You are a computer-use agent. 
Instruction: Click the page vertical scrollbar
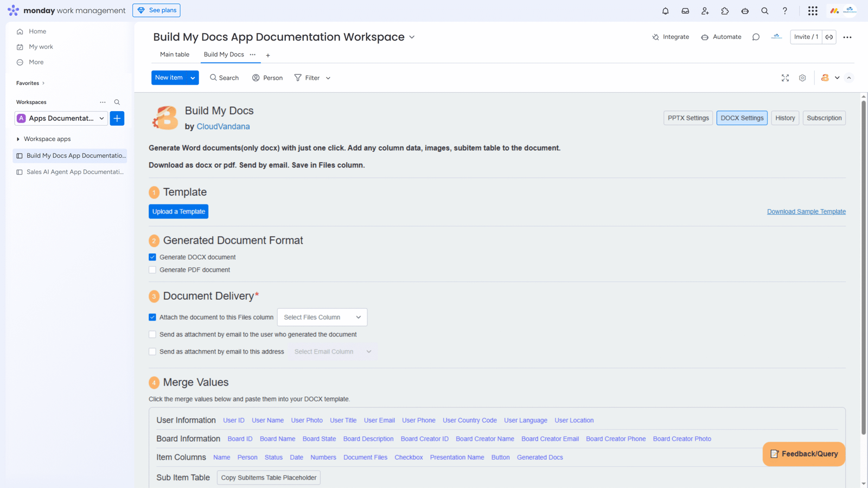(x=864, y=271)
